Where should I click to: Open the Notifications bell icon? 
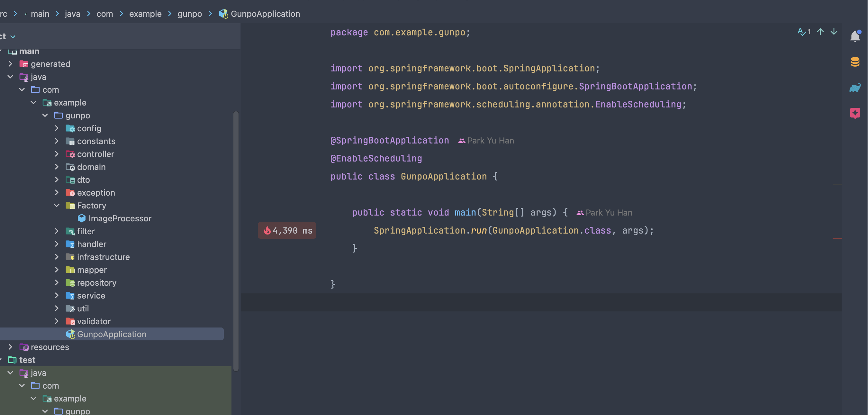855,36
